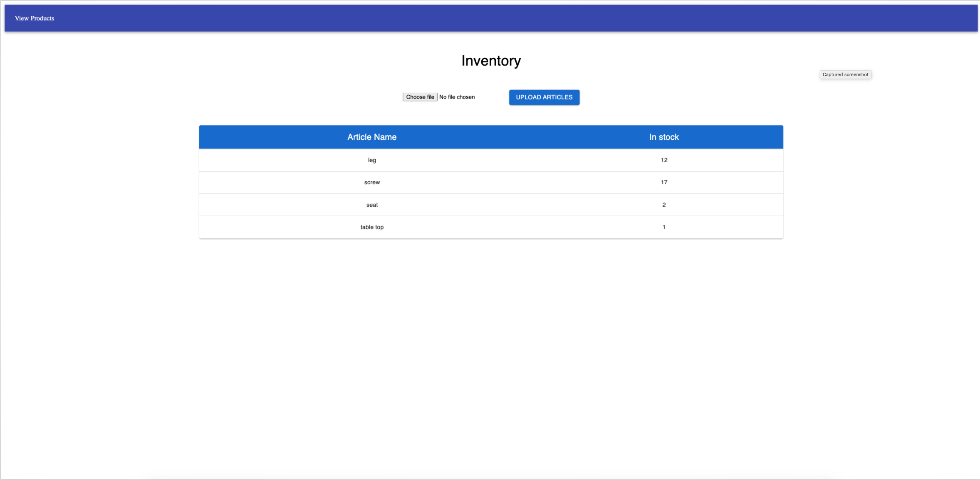Click the In stock column header
980x480 pixels.
click(x=664, y=137)
